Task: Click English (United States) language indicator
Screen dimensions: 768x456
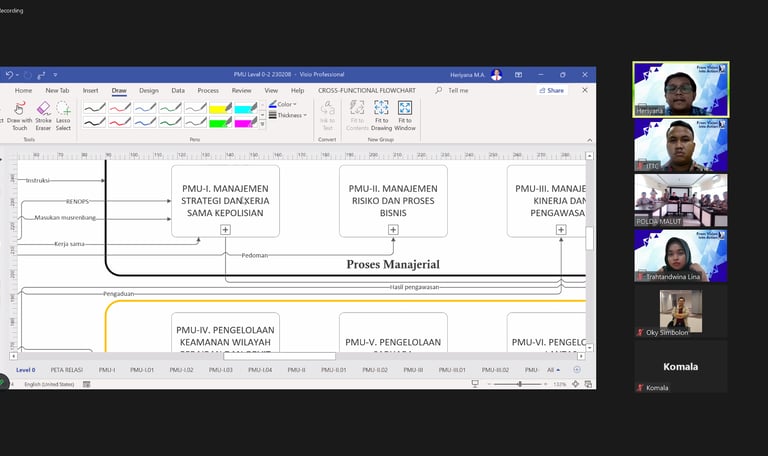Action: click(49, 384)
